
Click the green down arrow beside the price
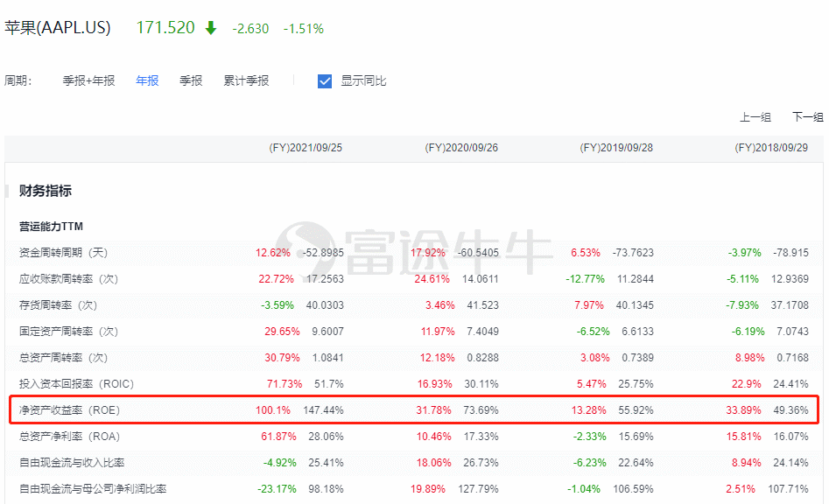[x=211, y=28]
